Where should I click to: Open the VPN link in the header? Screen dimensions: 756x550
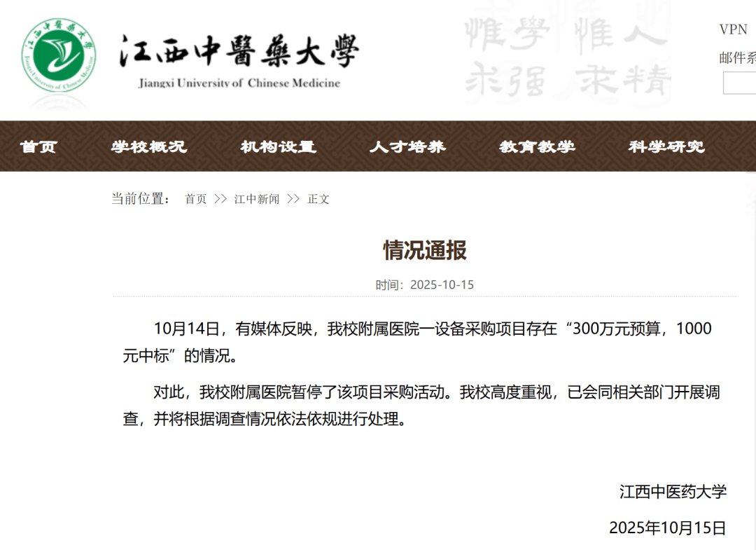click(x=733, y=29)
